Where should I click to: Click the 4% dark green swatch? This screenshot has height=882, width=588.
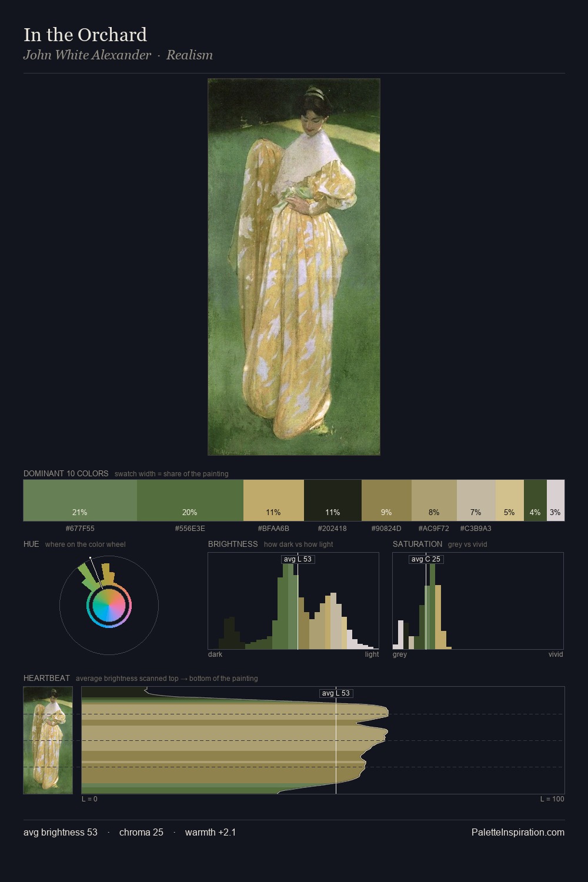click(535, 500)
